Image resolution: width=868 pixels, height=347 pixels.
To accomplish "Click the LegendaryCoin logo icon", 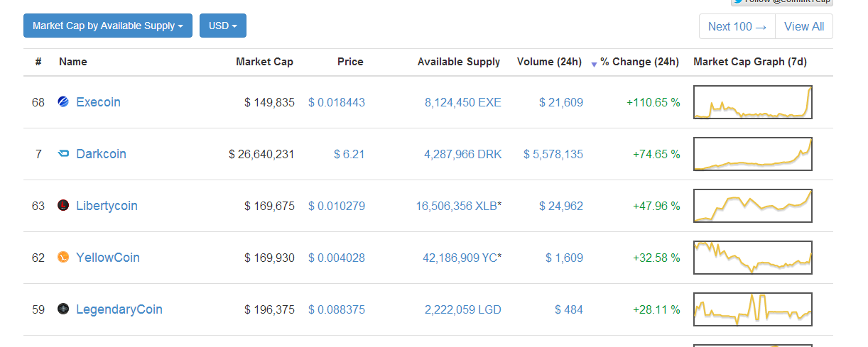I will pyautogui.click(x=63, y=309).
